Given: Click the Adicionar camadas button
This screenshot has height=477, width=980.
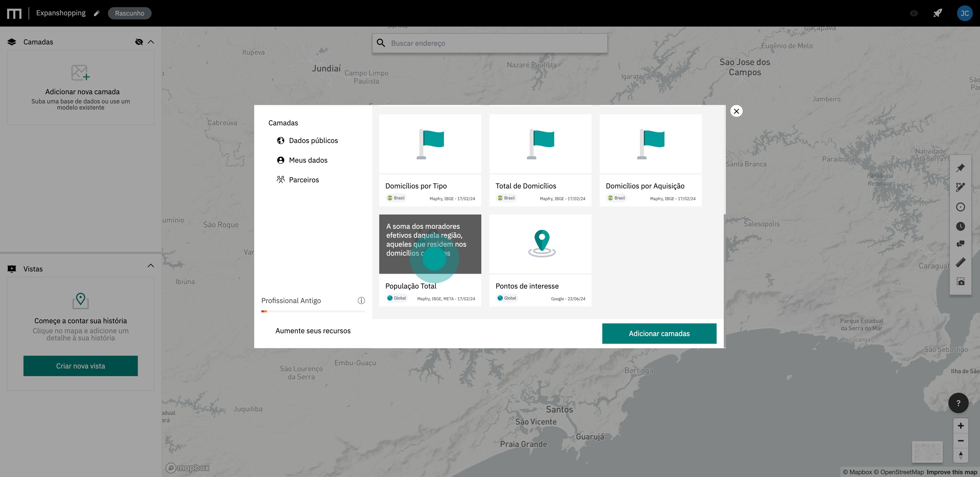Looking at the screenshot, I should tap(659, 333).
